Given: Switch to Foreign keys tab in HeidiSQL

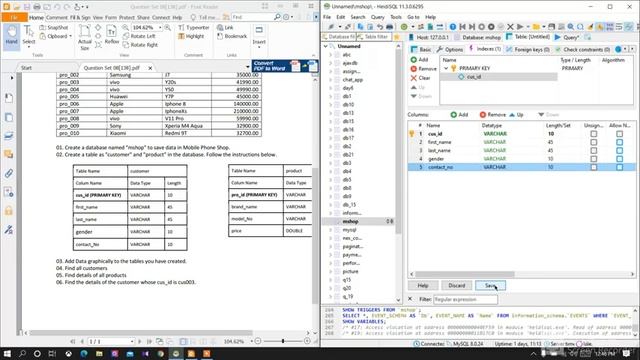Looking at the screenshot, I should coord(528,49).
